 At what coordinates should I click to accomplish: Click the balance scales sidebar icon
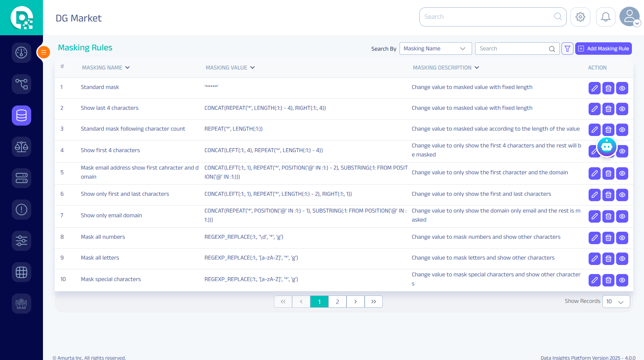coord(21,147)
